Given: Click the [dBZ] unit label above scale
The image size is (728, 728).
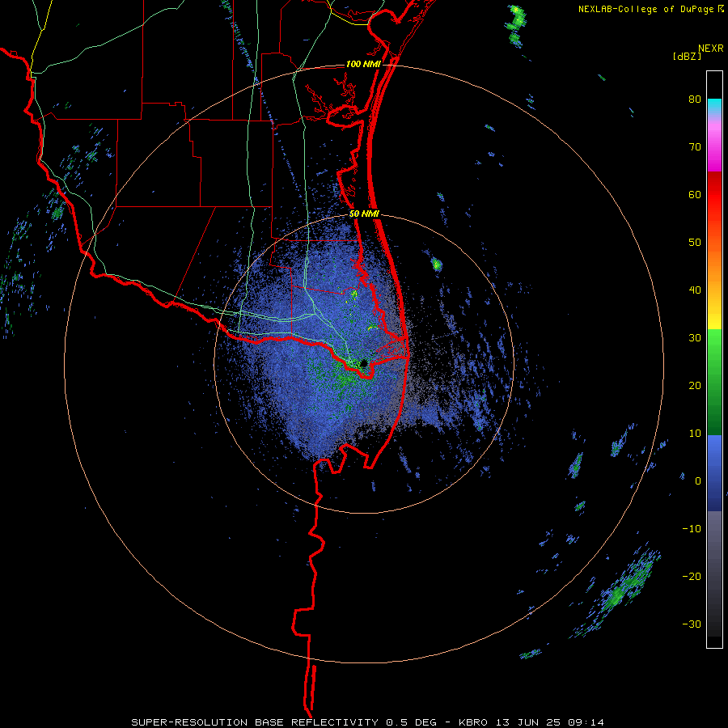Looking at the screenshot, I should click(x=687, y=57).
